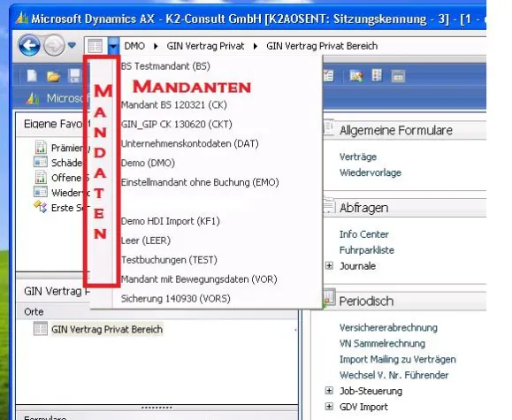The height and width of the screenshot is (420, 512).
Task: Click the checklist toolbar icon
Action: pos(328,76)
